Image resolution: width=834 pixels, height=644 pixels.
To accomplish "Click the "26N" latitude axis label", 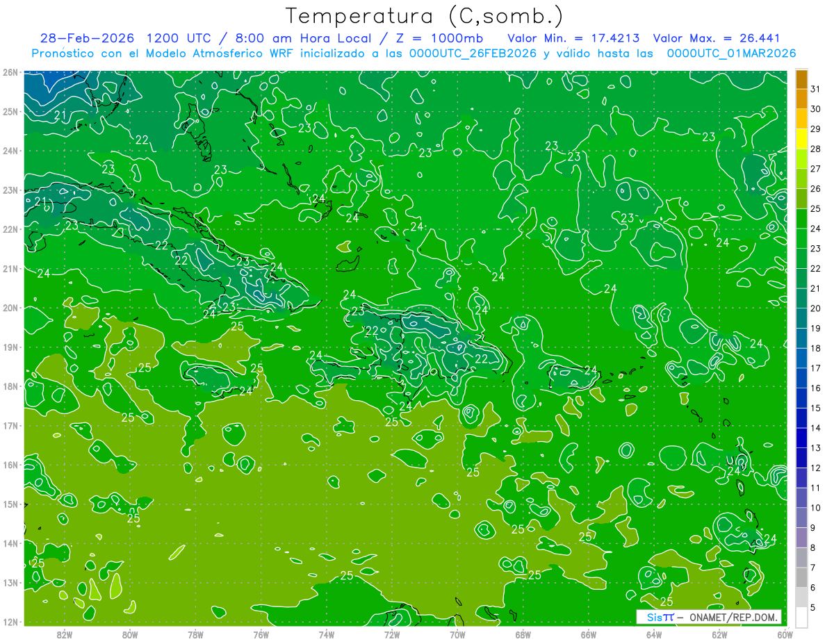I will [10, 72].
